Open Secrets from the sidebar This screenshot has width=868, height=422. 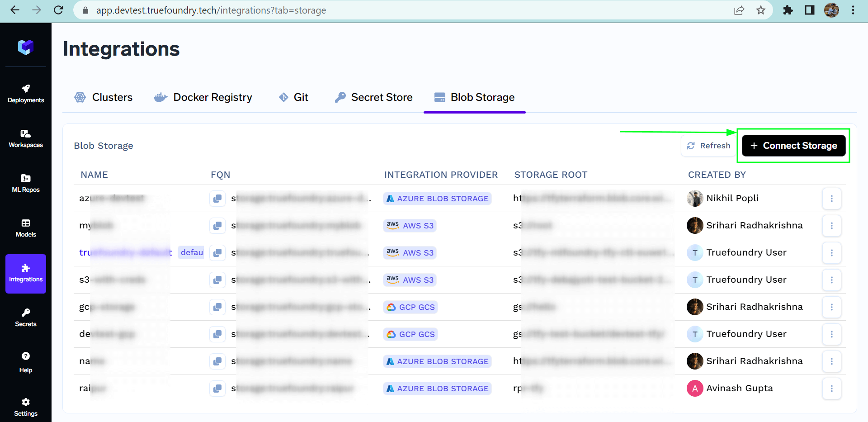click(x=26, y=318)
